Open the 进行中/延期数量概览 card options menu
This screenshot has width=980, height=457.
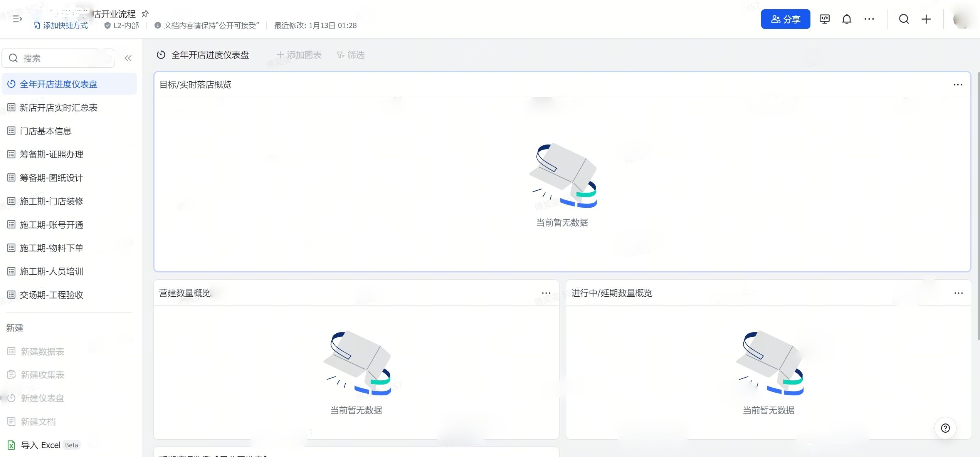click(x=958, y=293)
